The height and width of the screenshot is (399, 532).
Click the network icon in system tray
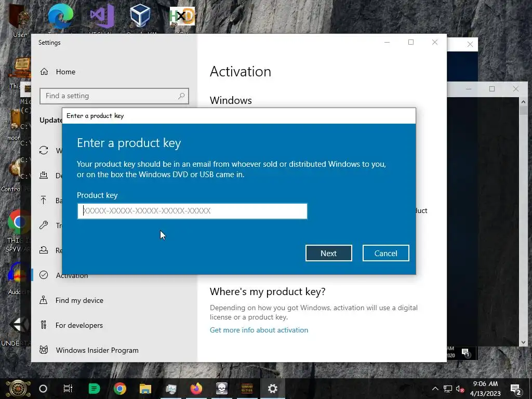click(x=448, y=389)
